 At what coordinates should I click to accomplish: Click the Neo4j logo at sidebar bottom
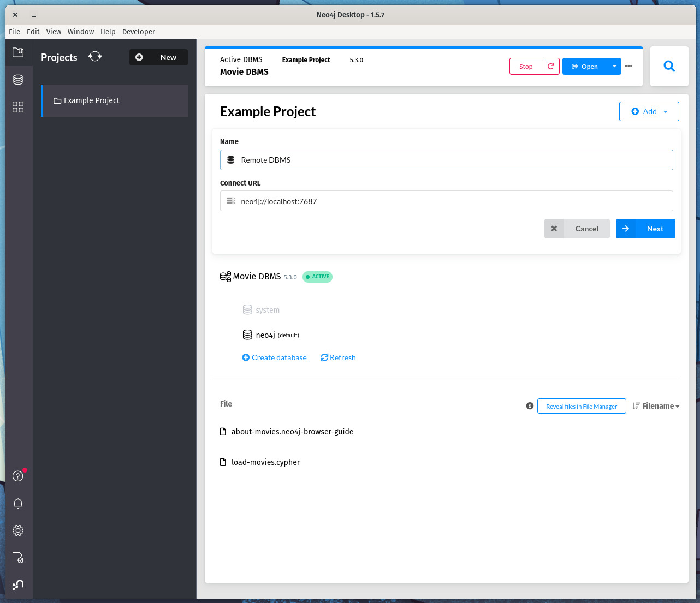[18, 584]
